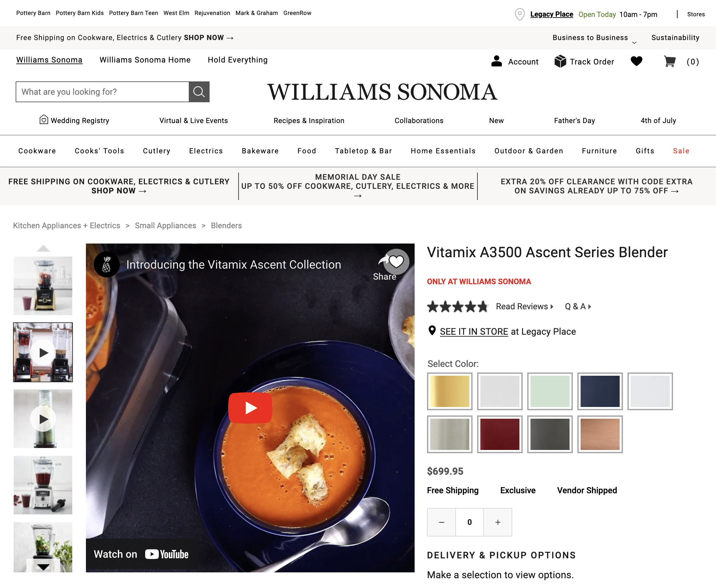Click the search input field
Screen dimensions: 716x588
pyautogui.click(x=102, y=92)
